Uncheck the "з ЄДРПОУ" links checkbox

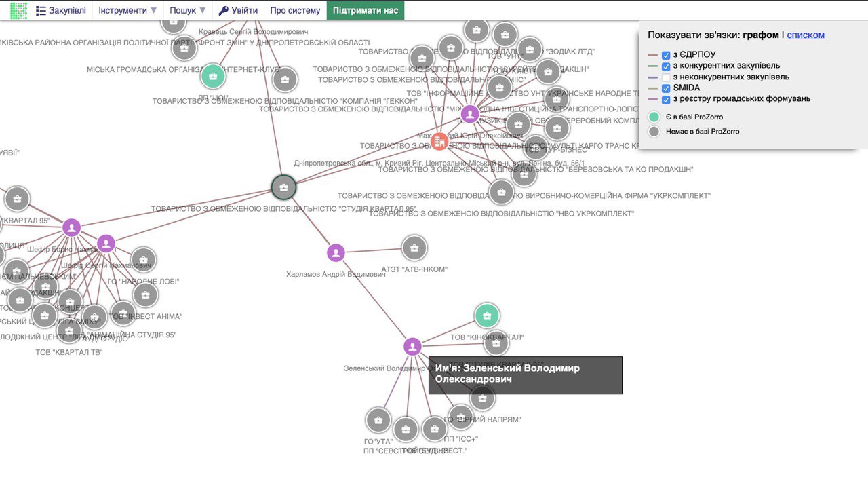[x=666, y=55]
